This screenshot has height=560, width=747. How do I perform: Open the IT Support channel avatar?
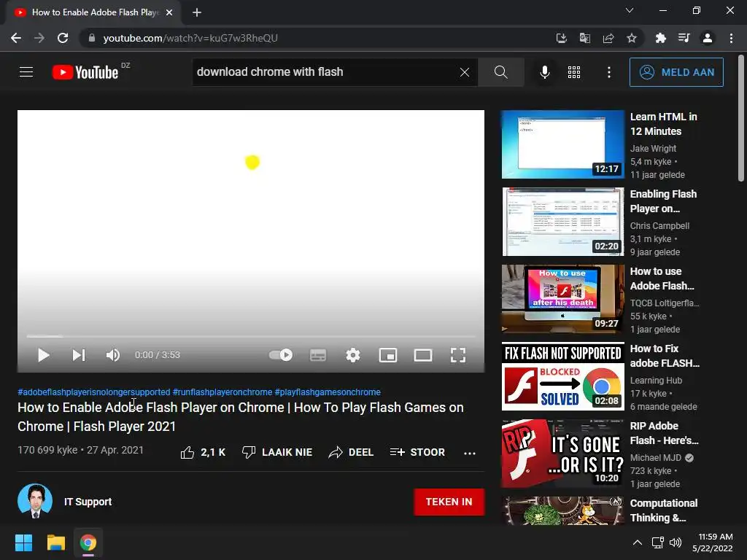[35, 501]
